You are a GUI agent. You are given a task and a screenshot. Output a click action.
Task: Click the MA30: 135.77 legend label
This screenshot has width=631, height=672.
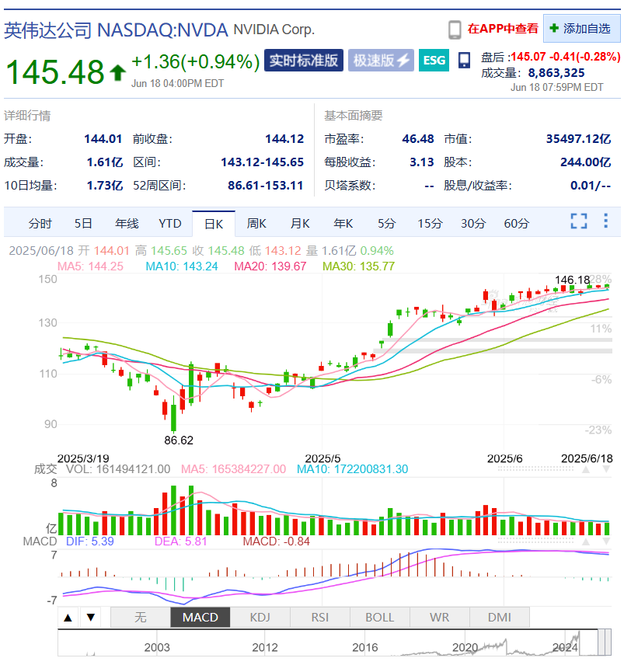358,266
